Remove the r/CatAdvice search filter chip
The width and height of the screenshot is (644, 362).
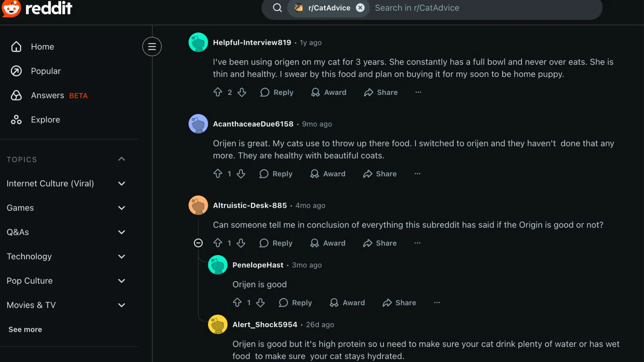pos(361,8)
